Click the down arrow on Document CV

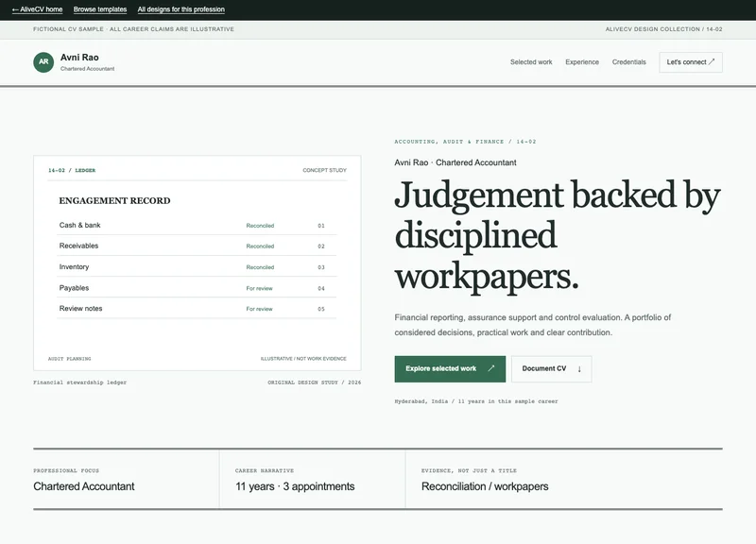579,369
